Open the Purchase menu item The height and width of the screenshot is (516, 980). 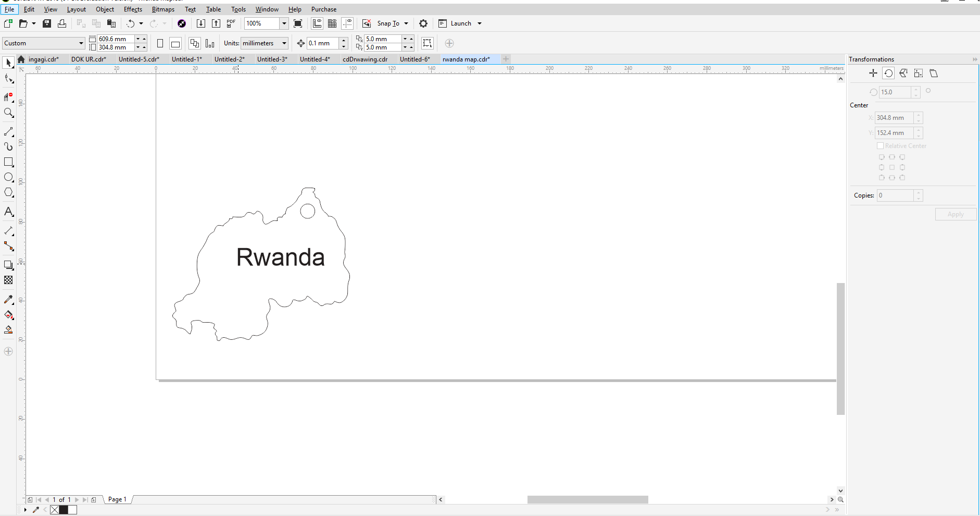pos(324,9)
